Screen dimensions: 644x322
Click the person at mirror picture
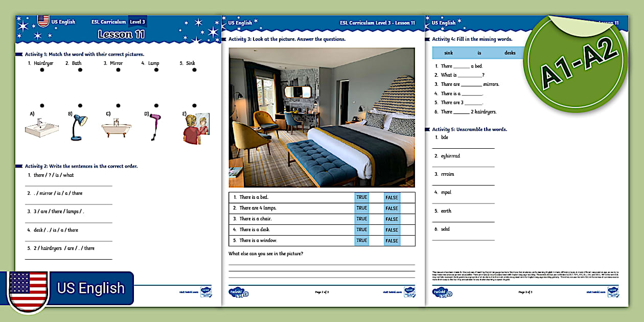pyautogui.click(x=195, y=128)
